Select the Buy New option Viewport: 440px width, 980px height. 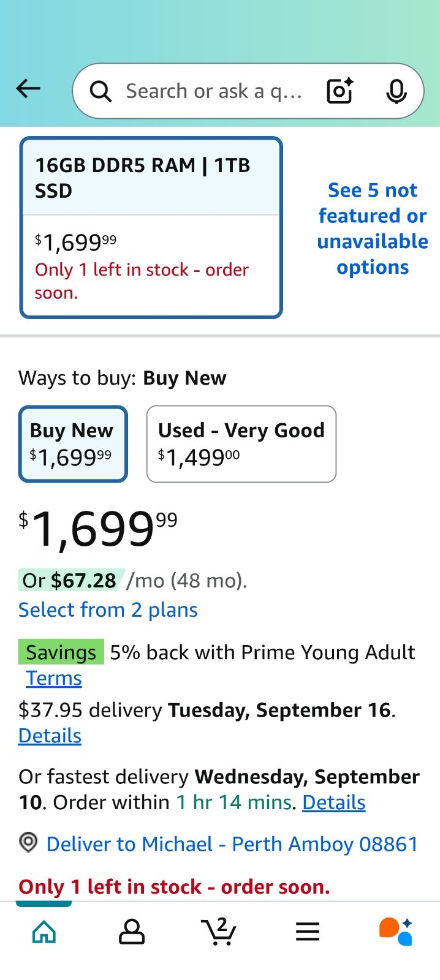click(73, 444)
